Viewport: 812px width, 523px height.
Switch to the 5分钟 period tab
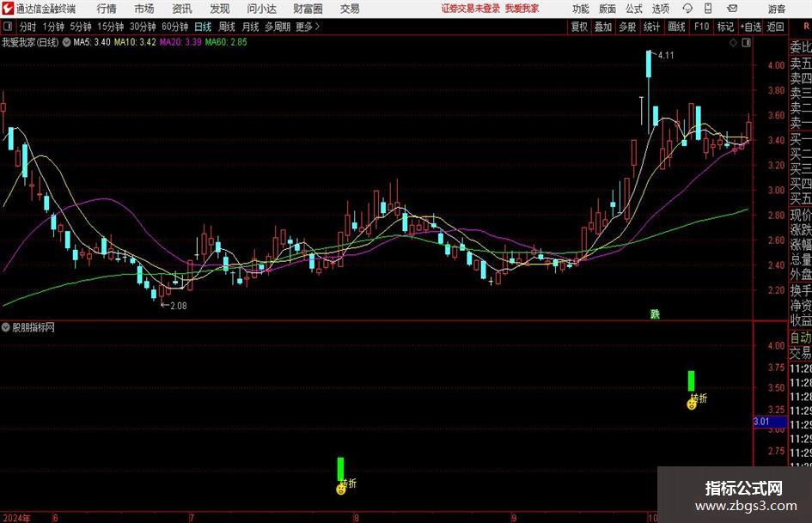(81, 27)
